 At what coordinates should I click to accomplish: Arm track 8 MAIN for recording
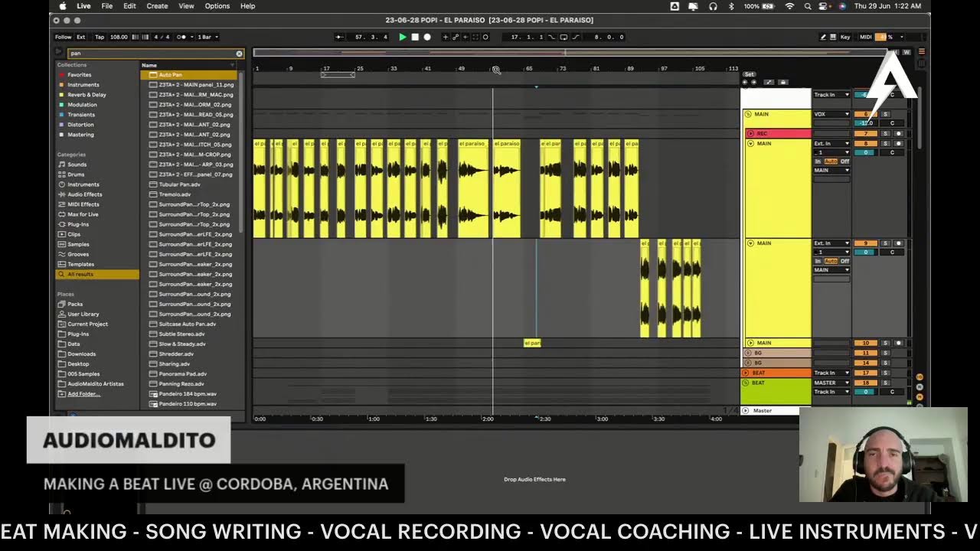[x=899, y=143]
